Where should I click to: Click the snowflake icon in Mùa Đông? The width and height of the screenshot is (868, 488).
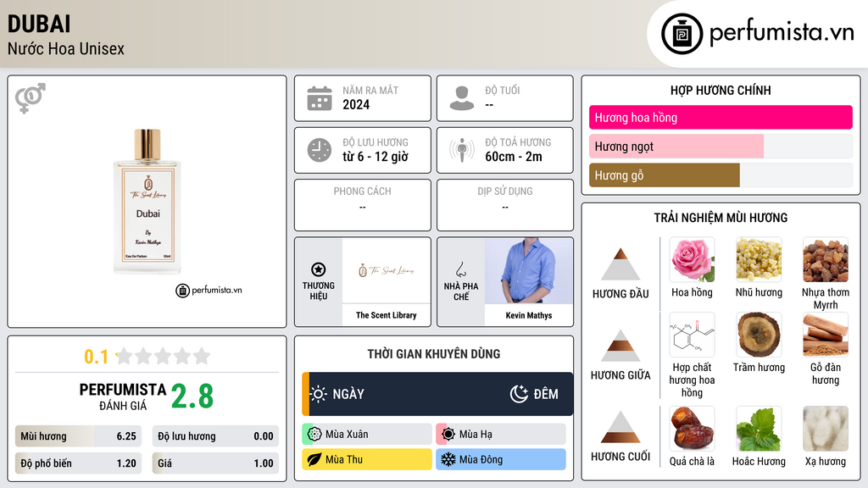click(448, 459)
